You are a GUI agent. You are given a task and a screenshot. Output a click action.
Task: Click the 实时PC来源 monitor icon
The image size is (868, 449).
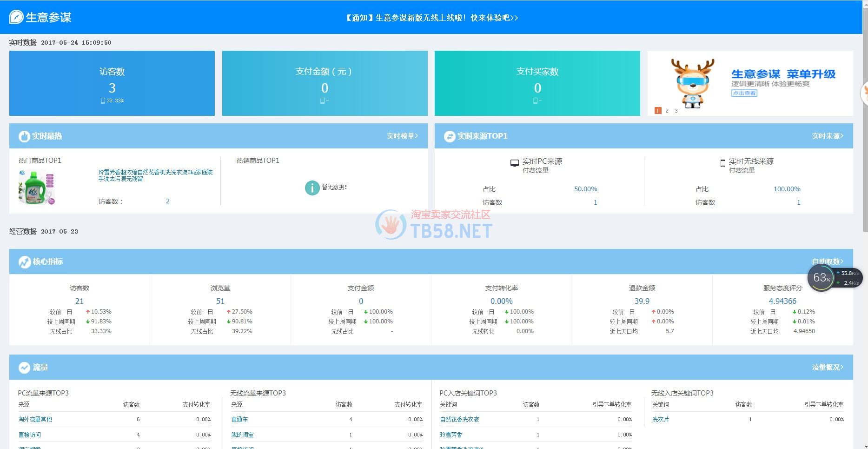514,163
